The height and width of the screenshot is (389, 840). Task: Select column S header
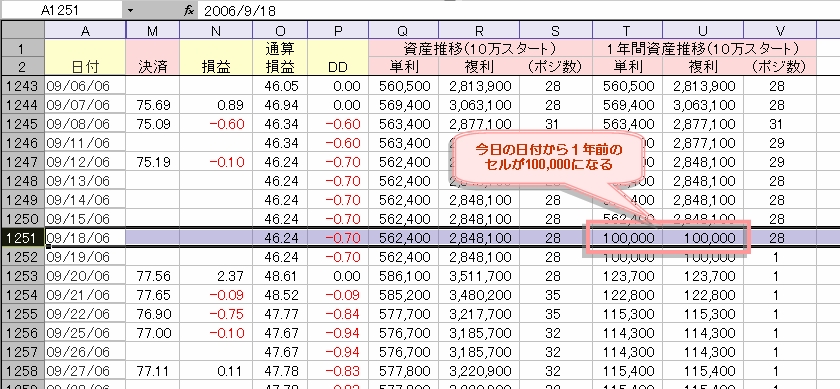click(x=556, y=31)
